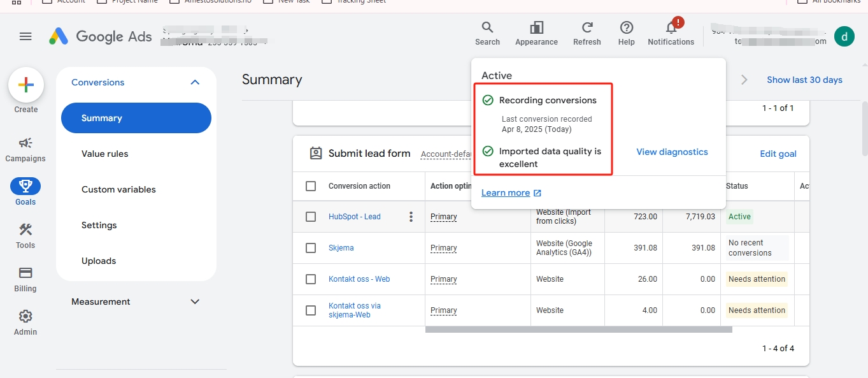868x378 pixels.
Task: Check Kontakt oss via skjema-Web row
Action: (311, 310)
